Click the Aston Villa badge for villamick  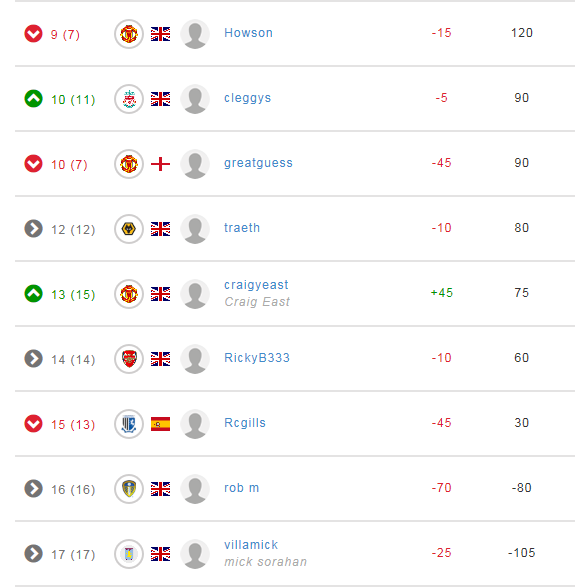click(129, 554)
